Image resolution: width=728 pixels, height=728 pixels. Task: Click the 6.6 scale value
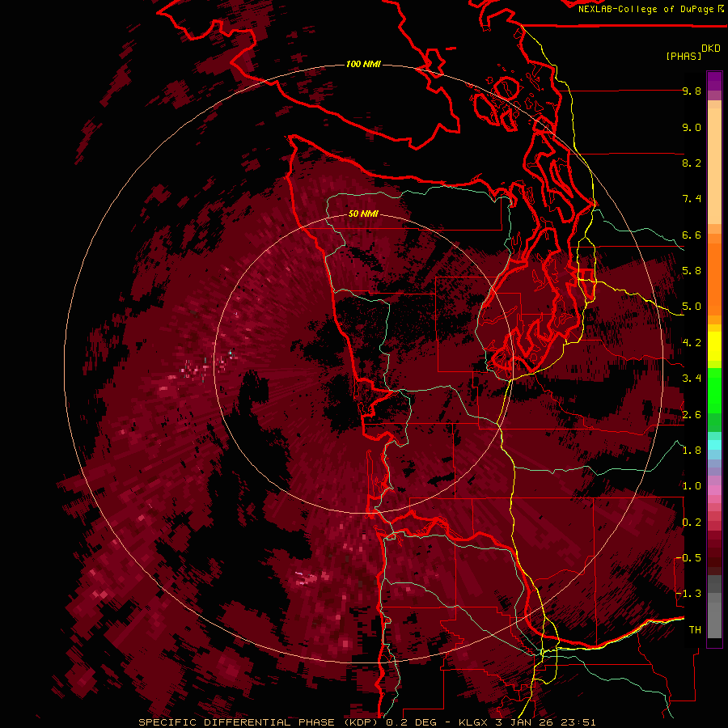coord(692,235)
